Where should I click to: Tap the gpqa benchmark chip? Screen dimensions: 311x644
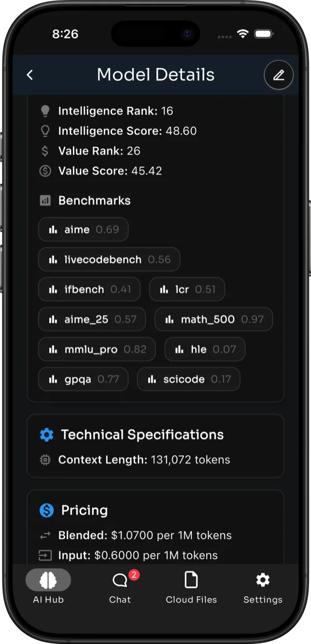(x=83, y=379)
